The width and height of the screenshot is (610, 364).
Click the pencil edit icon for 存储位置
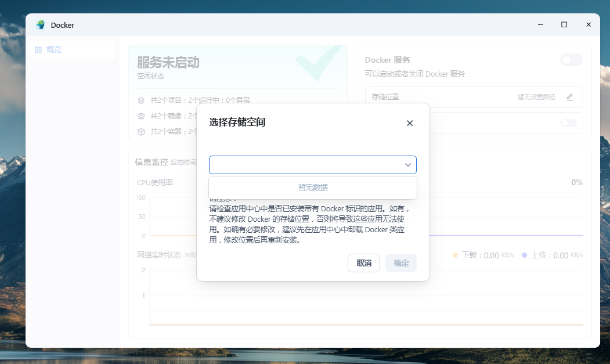point(570,97)
